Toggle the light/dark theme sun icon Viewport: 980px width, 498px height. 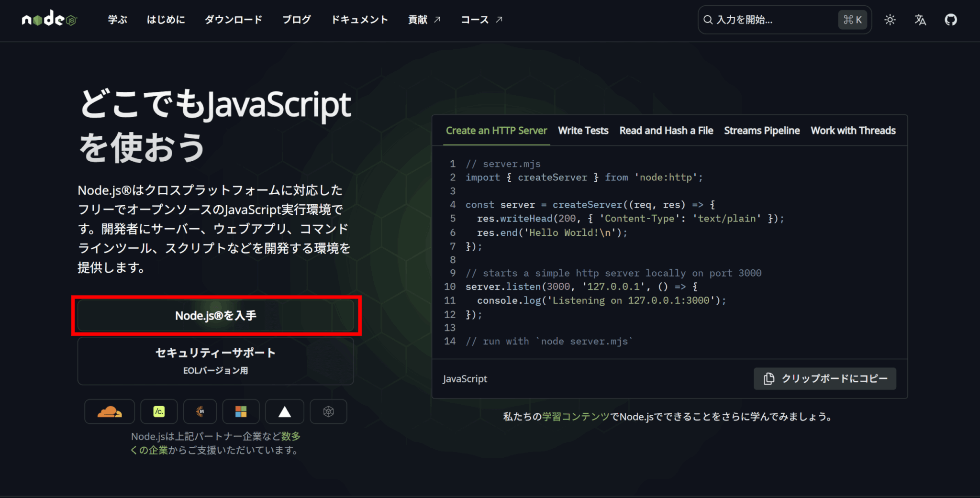pyautogui.click(x=890, y=20)
